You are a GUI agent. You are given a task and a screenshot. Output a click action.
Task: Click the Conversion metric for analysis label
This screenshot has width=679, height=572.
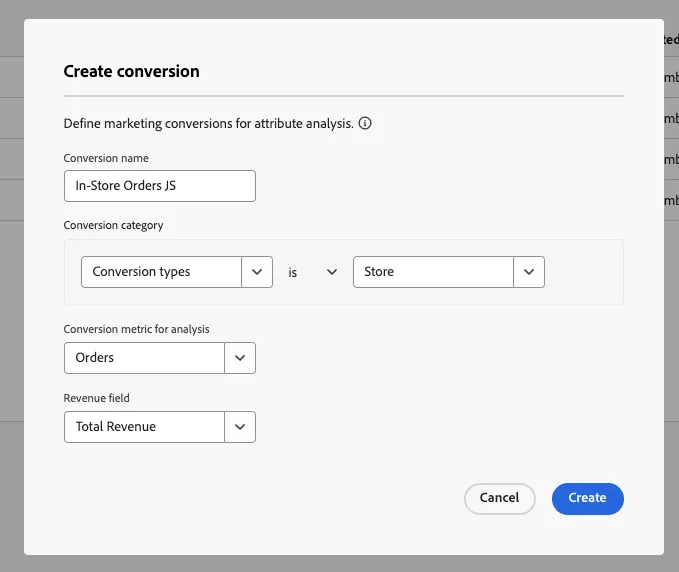click(x=136, y=329)
